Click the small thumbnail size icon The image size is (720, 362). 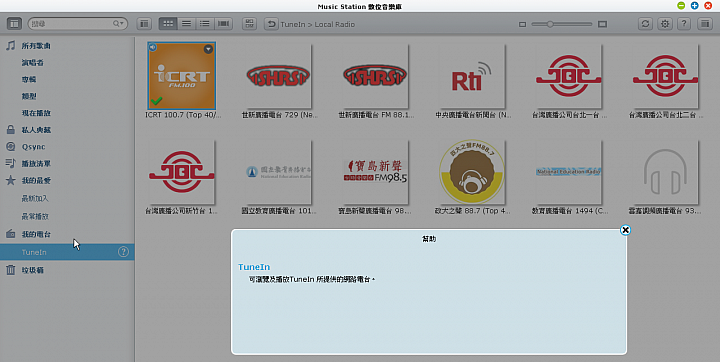click(x=522, y=24)
